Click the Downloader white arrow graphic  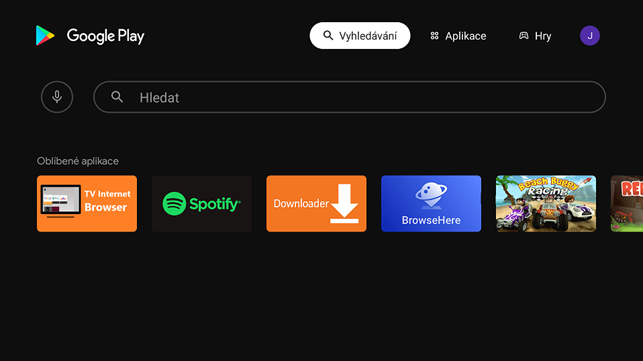click(344, 204)
